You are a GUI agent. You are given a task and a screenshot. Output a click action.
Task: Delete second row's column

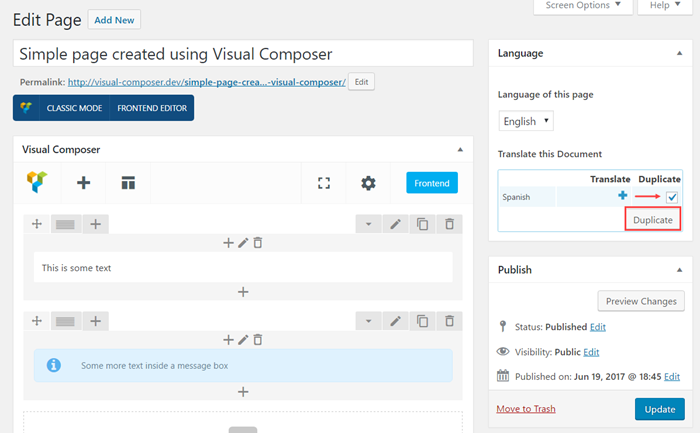(x=258, y=340)
